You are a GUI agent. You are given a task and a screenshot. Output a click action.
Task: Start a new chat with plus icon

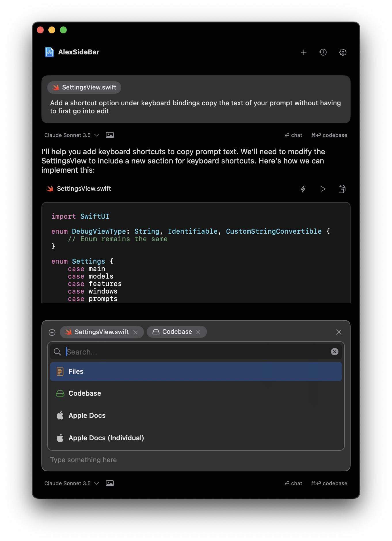(304, 52)
